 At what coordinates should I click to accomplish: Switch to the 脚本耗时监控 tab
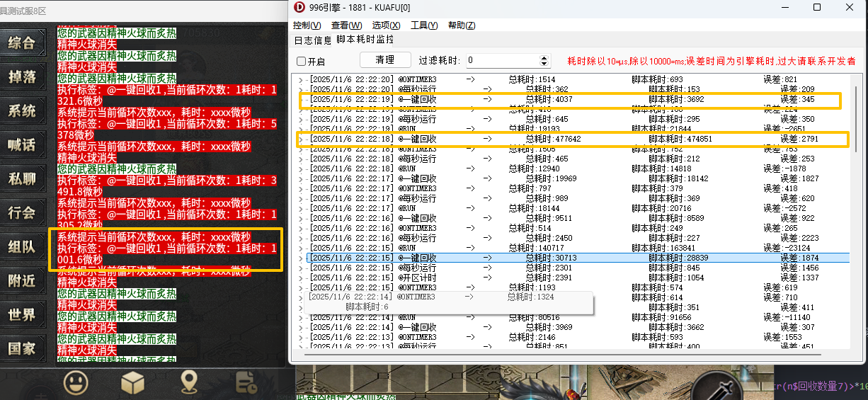click(365, 40)
